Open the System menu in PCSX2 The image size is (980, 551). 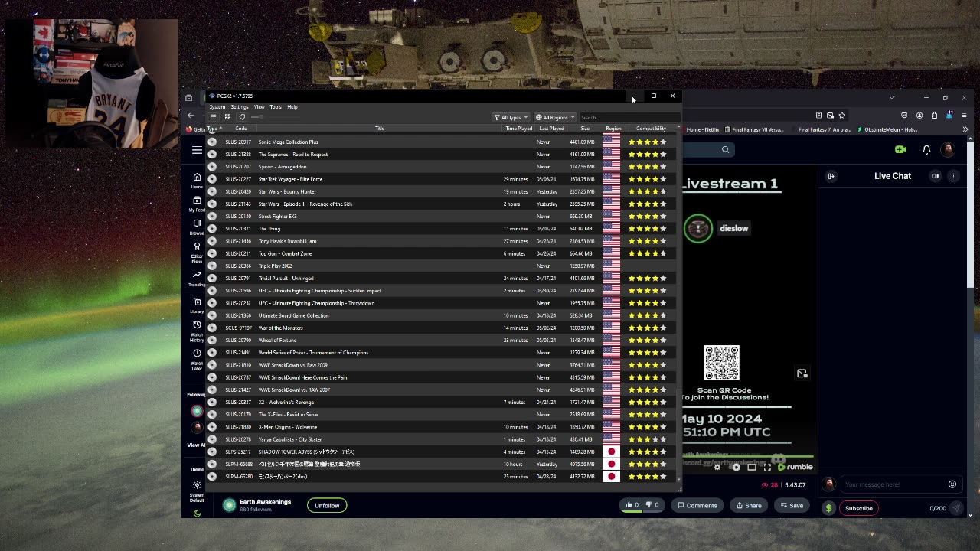point(217,107)
